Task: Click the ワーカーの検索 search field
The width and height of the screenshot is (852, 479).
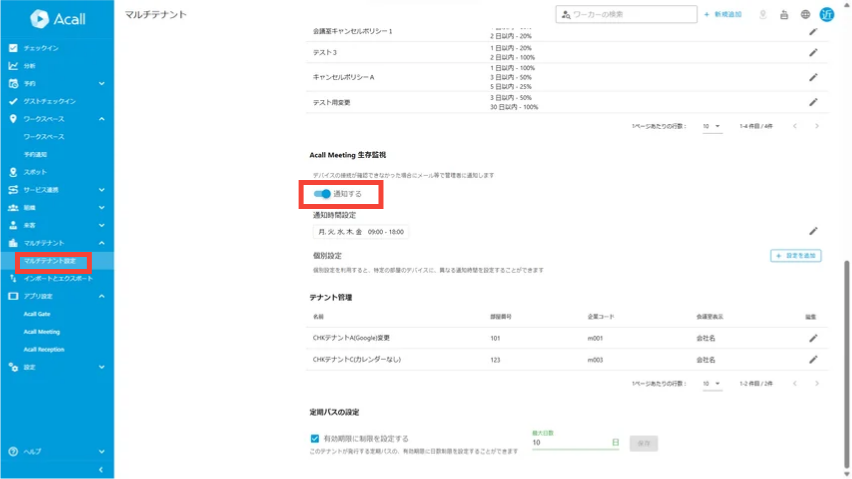Action: pyautogui.click(x=626, y=15)
